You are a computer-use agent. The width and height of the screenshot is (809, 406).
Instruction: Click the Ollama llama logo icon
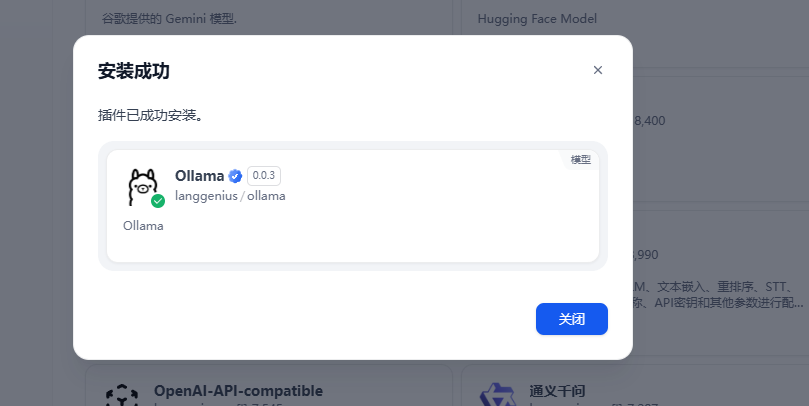tap(142, 187)
